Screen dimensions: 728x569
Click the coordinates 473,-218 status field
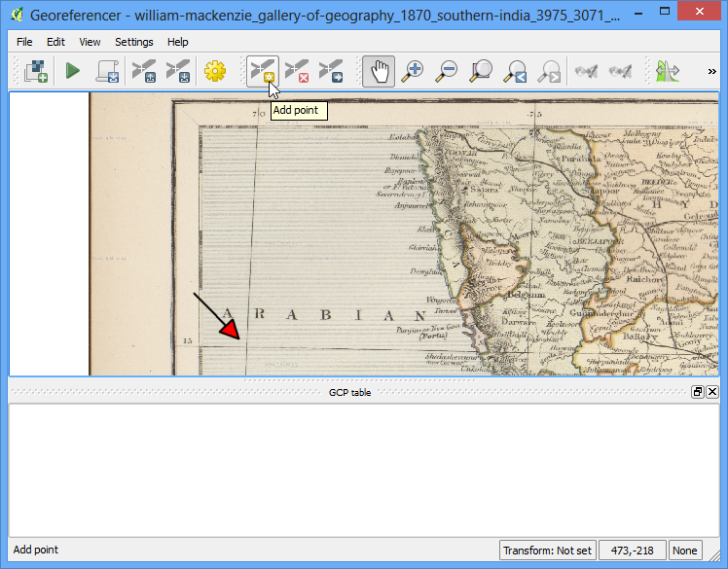633,551
